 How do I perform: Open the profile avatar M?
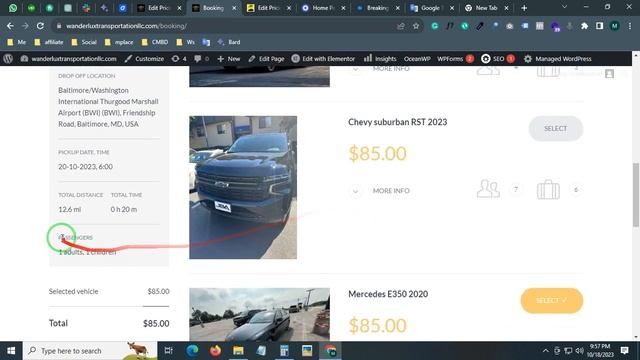pos(614,26)
